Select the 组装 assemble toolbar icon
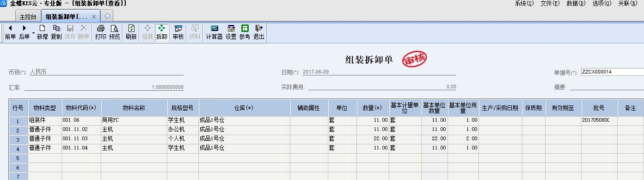 coord(147,32)
